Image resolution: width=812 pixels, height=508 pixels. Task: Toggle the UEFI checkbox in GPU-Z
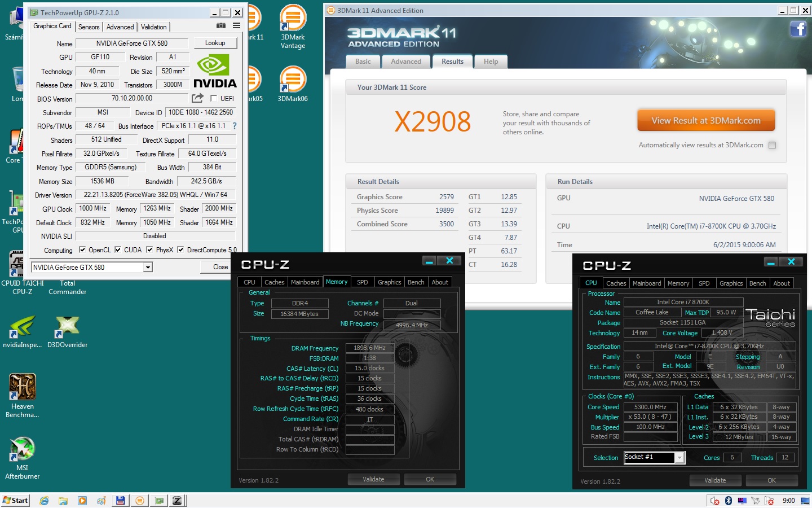214,98
